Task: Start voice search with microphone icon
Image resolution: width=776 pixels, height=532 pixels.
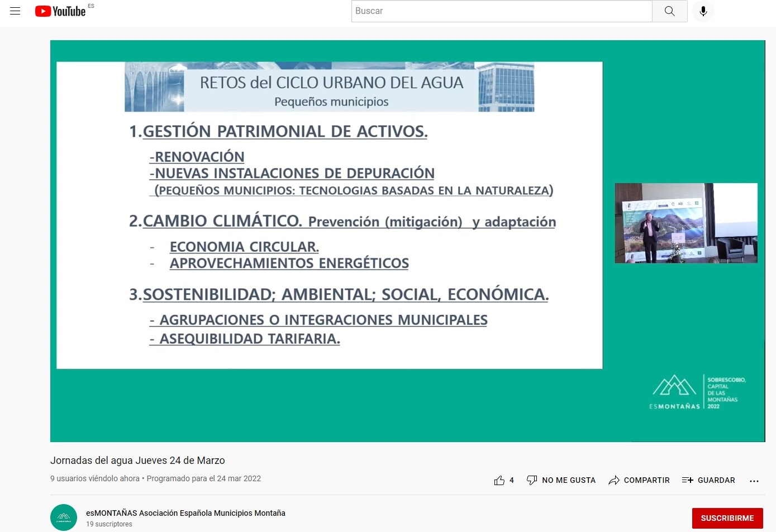Action: pyautogui.click(x=703, y=11)
